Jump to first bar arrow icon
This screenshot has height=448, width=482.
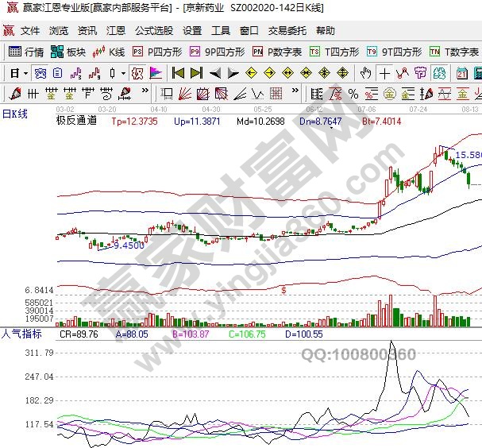click(178, 73)
